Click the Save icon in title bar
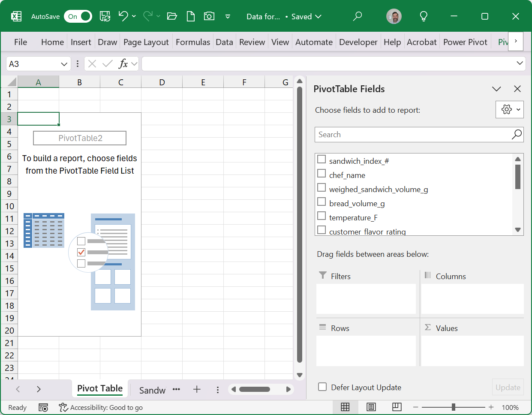Image resolution: width=532 pixels, height=415 pixels. coord(105,16)
